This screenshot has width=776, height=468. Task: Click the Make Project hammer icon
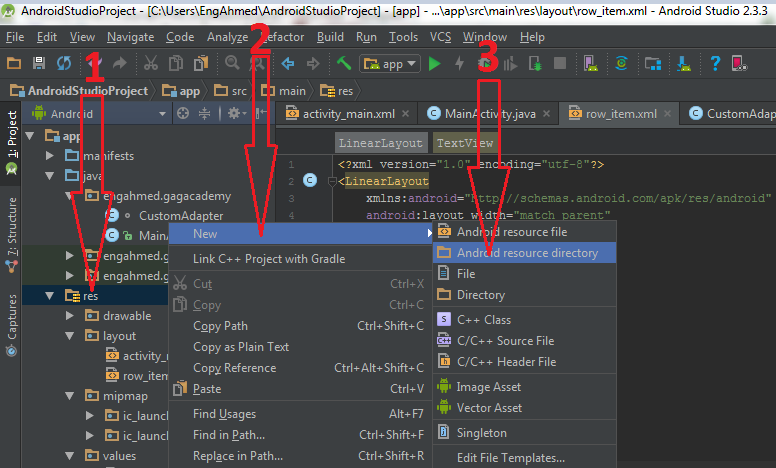343,63
